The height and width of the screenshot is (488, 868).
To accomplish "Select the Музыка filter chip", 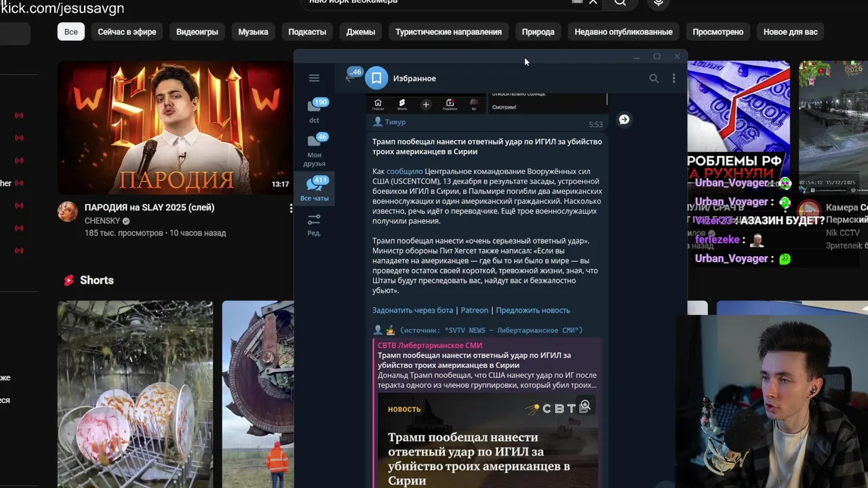I will [x=253, y=32].
